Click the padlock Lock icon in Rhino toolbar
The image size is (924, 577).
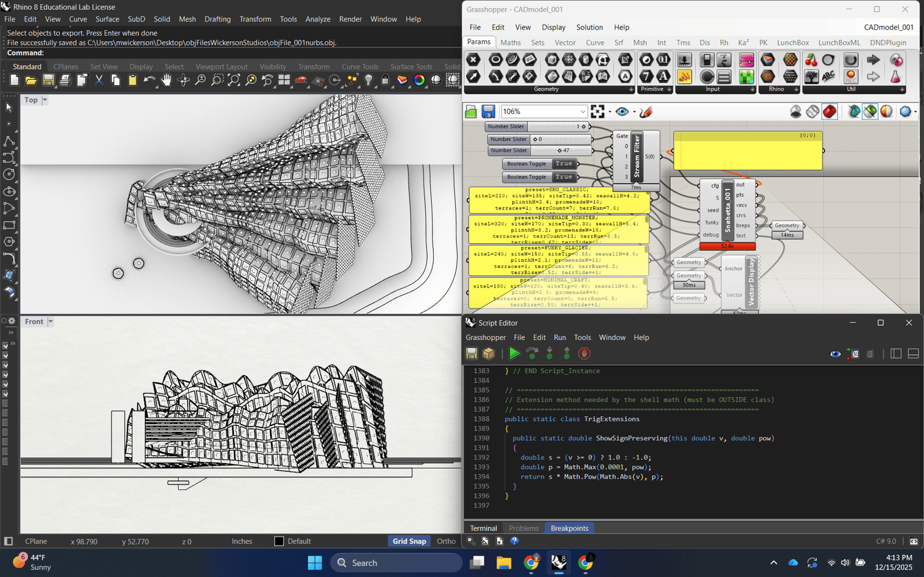[385, 81]
